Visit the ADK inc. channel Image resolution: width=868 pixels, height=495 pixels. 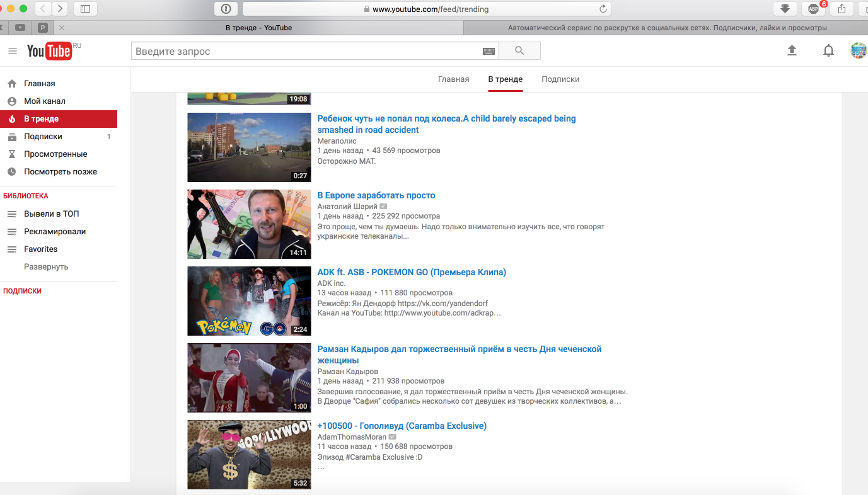tap(332, 283)
